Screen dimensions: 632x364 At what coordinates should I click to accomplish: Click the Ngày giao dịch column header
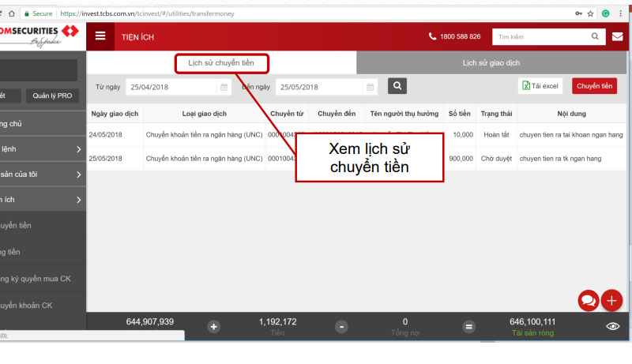coord(115,114)
